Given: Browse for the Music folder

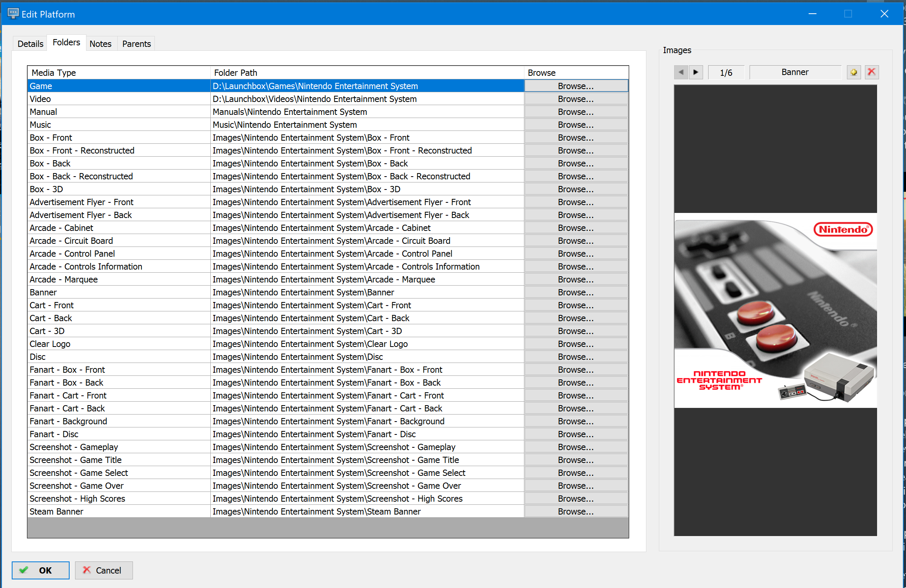Looking at the screenshot, I should pos(576,125).
